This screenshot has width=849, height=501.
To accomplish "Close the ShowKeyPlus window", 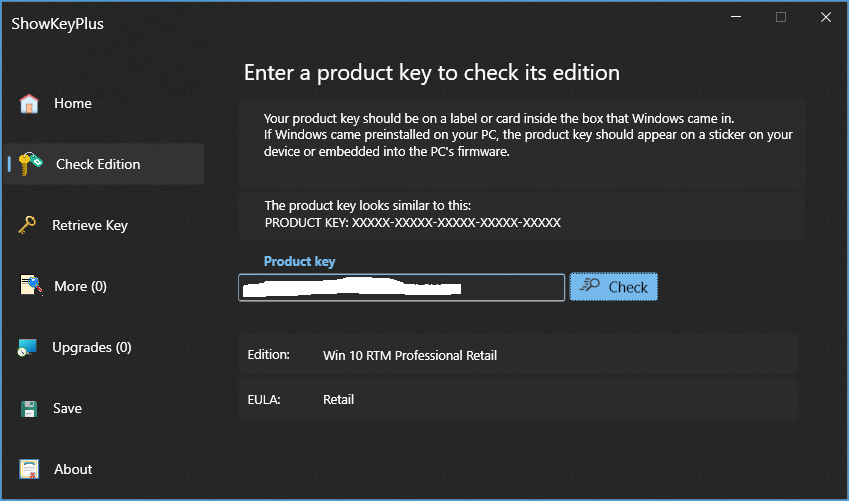I will pos(826,17).
